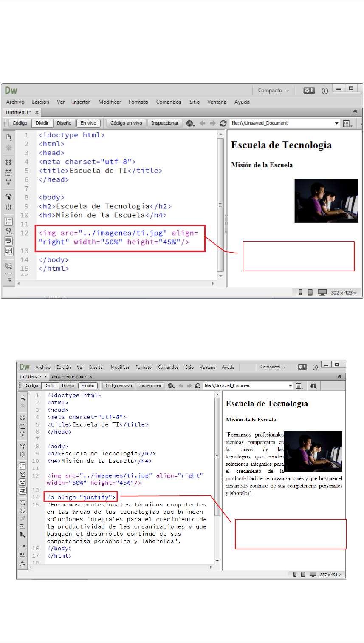364x643 pixels.
Task: Click the forward arrow in upper window toolbar
Action: pos(213,123)
